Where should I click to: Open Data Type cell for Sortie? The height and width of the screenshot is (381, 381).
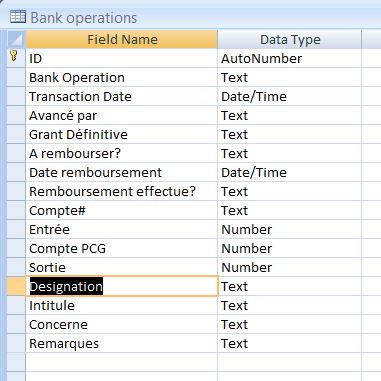[x=290, y=267]
